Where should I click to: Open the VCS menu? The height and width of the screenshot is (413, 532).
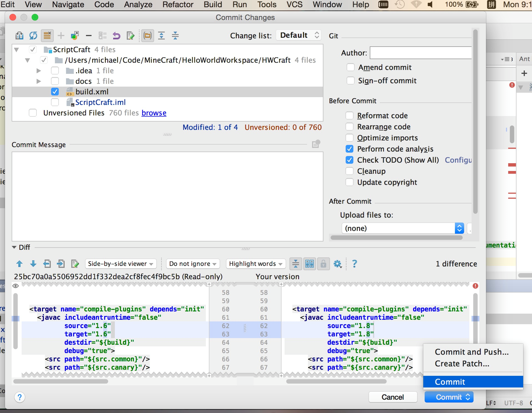tap(295, 5)
